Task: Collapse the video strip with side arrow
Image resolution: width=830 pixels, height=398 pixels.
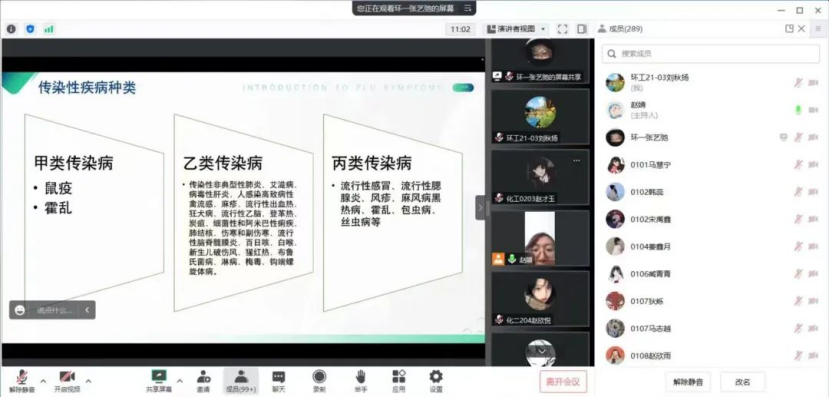Action: (480, 207)
